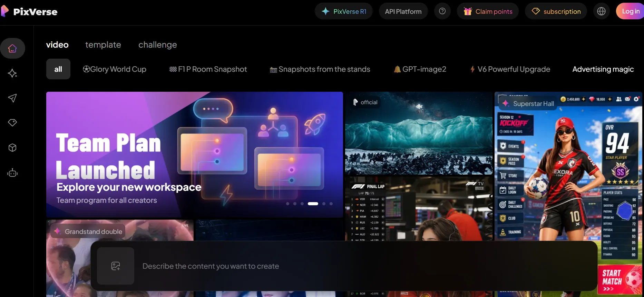This screenshot has width=644, height=297.
Task: Open the robot agent sidebar icon
Action: pos(12,172)
